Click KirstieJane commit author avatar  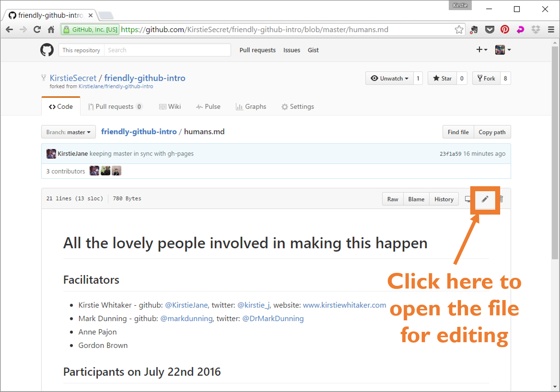pyautogui.click(x=51, y=154)
